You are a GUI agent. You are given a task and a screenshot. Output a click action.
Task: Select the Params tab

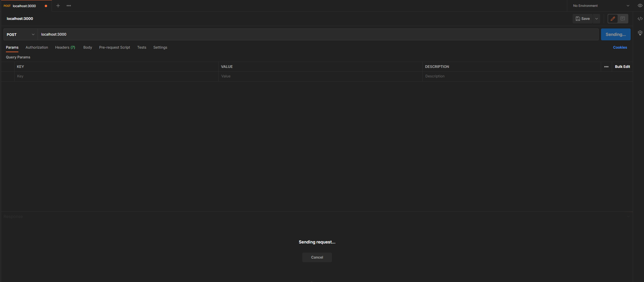(12, 47)
